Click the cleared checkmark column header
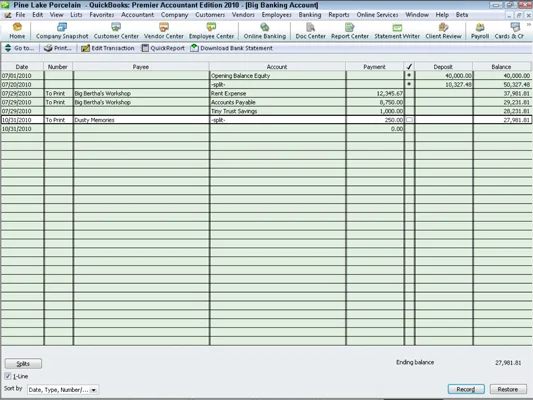This screenshot has height=400, width=533. pos(409,67)
